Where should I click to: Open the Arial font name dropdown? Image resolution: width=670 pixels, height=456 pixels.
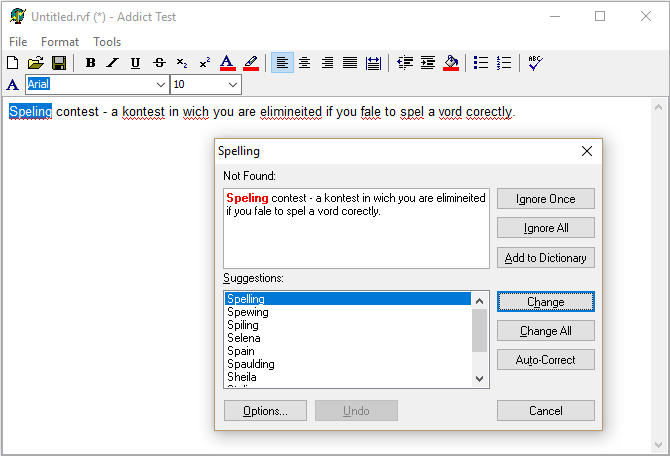point(159,85)
